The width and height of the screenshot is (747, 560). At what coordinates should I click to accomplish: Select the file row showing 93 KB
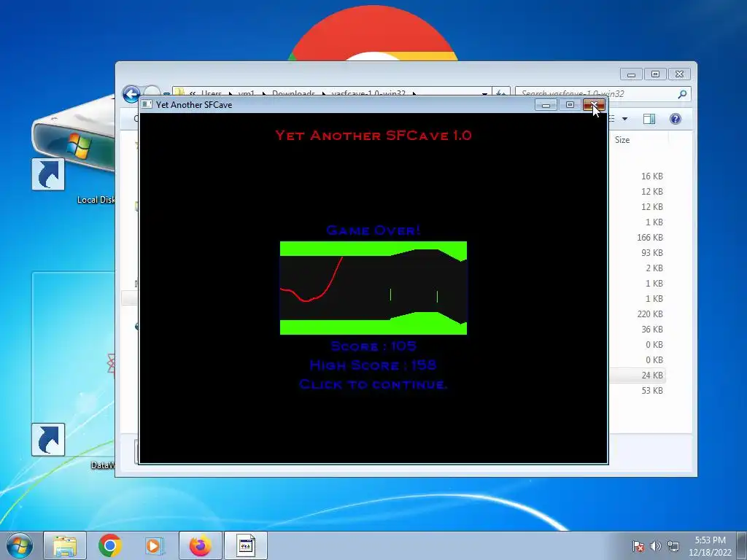651,252
